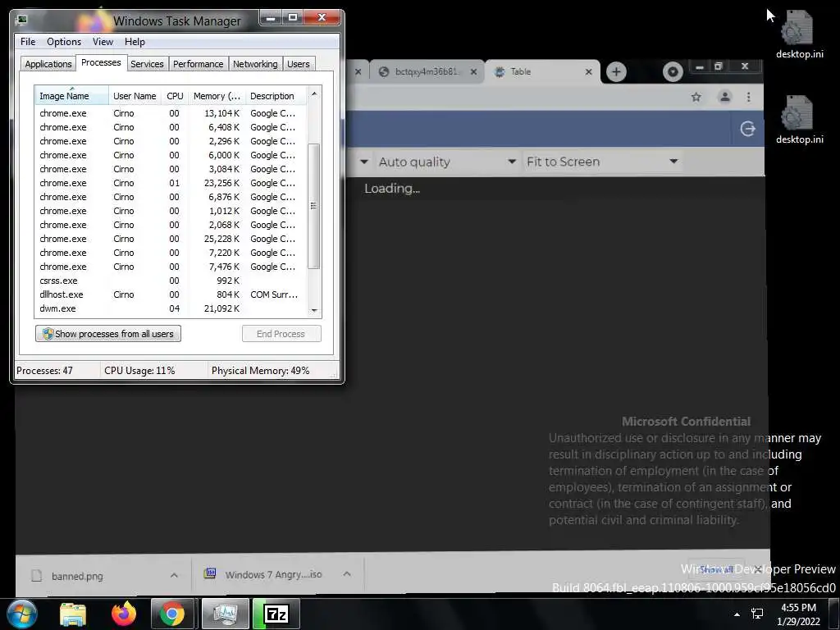Close the bctqxy4m36b81 tab
Viewport: 840px width, 630px height.
[473, 72]
